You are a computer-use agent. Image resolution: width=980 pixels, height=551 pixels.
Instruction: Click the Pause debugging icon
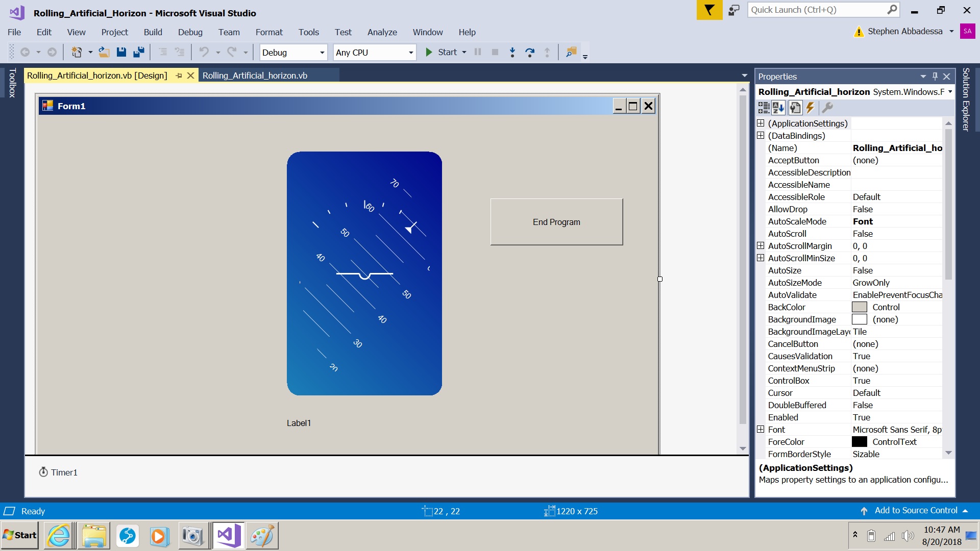pos(478,52)
